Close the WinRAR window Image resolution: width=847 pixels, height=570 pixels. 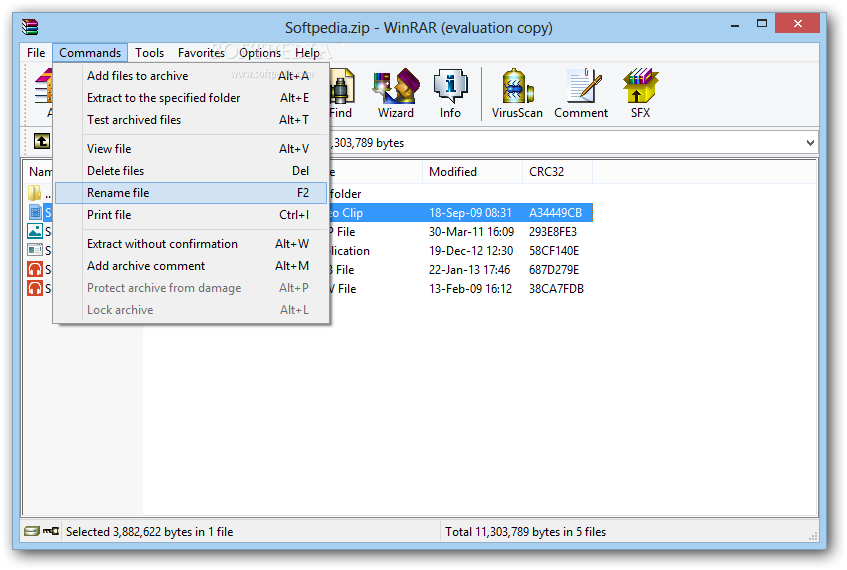[x=797, y=23]
